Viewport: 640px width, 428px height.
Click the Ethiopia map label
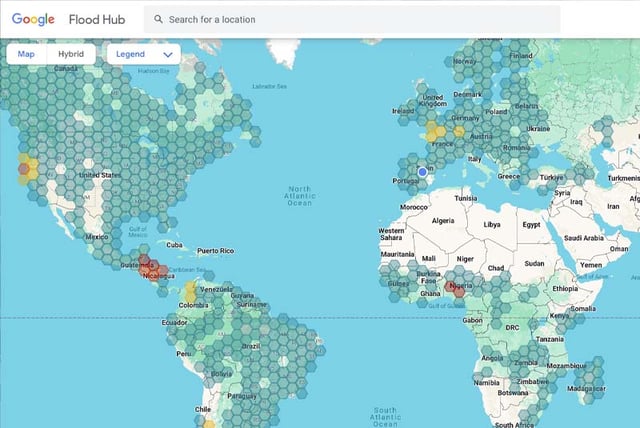pyautogui.click(x=565, y=288)
